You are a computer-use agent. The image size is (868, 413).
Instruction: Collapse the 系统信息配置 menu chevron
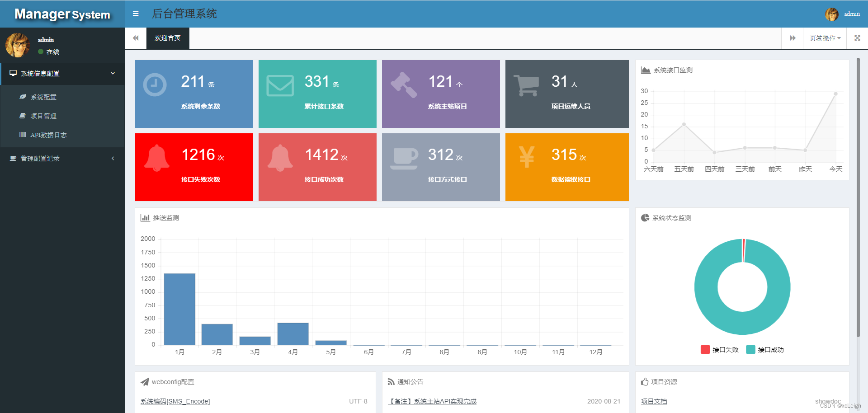point(113,73)
